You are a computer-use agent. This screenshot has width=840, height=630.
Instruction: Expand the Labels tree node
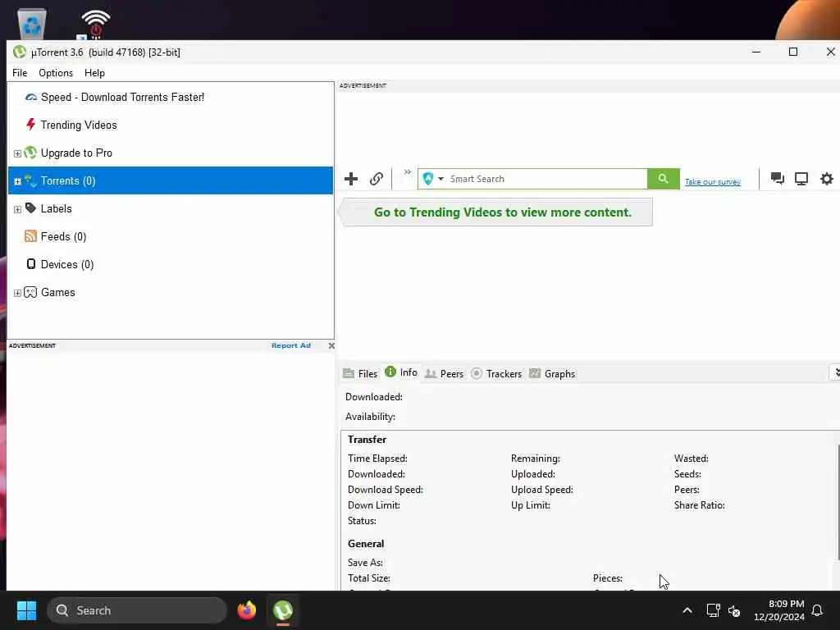(x=17, y=209)
